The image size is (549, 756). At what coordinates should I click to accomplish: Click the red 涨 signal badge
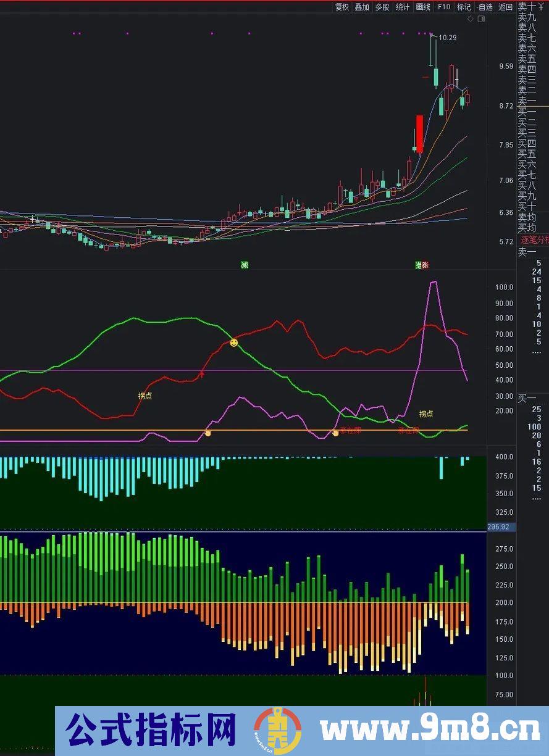coord(425,265)
